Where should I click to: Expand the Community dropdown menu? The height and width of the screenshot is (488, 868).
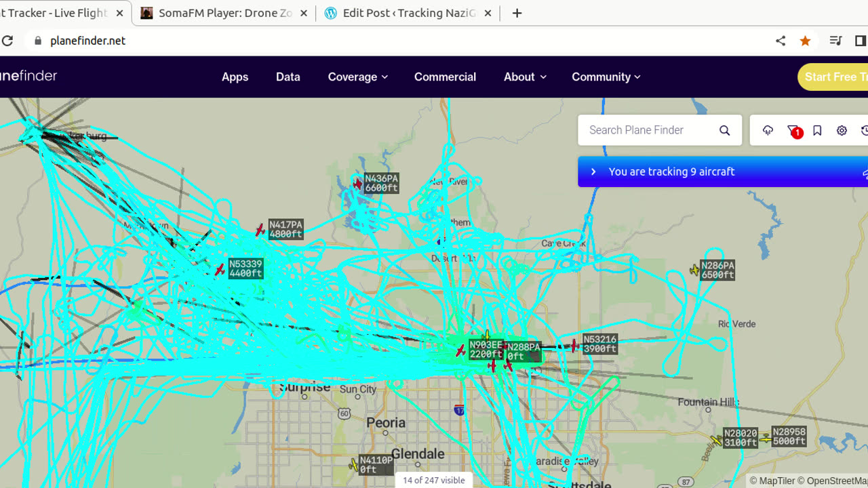click(x=606, y=77)
